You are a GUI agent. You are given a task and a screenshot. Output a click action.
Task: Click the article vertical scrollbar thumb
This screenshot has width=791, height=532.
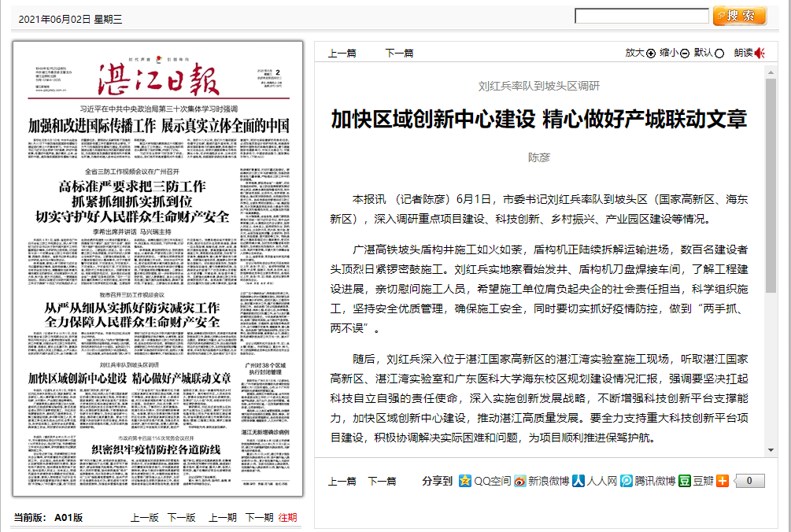(x=771, y=186)
